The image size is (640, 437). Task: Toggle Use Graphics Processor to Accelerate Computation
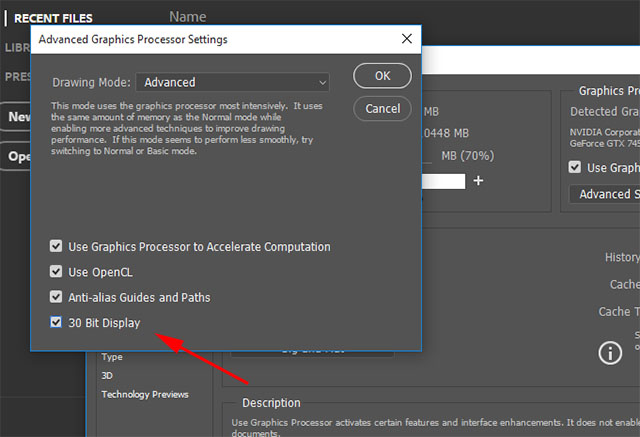[x=56, y=246]
